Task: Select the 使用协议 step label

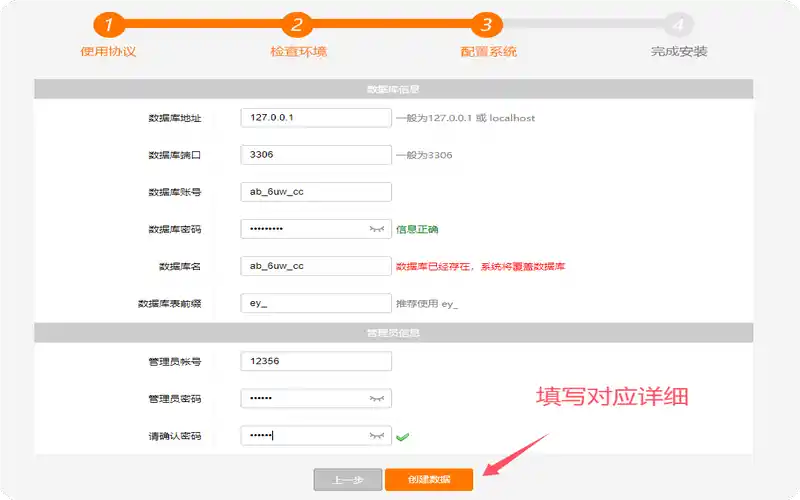Action: tap(108, 52)
